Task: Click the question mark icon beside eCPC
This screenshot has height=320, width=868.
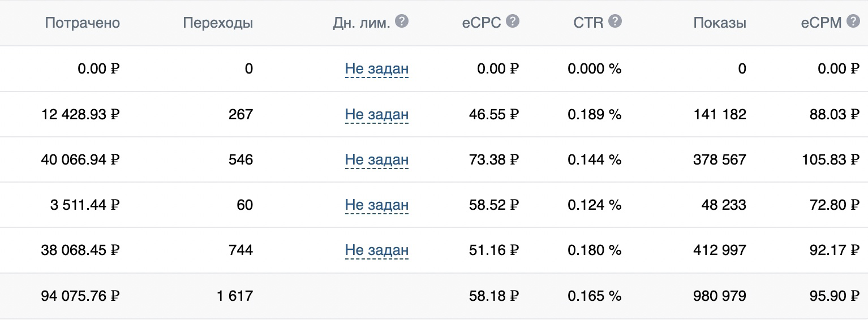Action: [513, 21]
